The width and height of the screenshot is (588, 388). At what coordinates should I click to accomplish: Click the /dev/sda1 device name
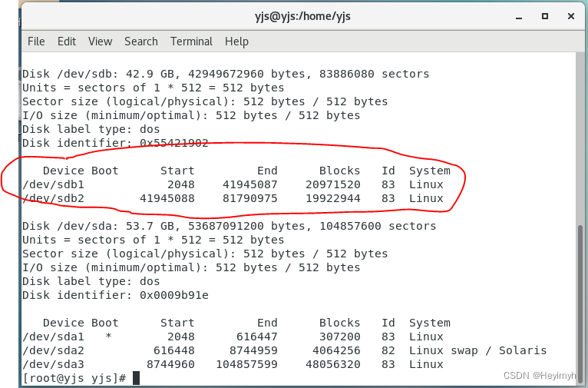[53, 337]
